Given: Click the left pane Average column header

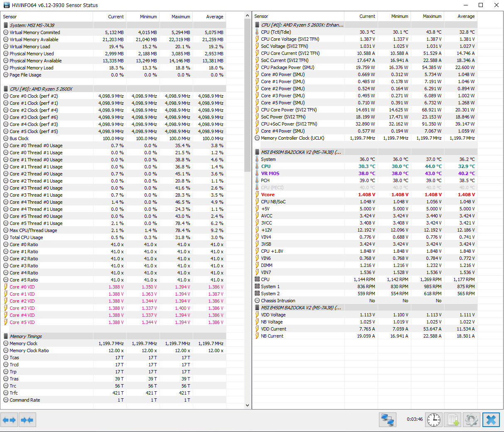Looking at the screenshot, I should (x=209, y=17).
